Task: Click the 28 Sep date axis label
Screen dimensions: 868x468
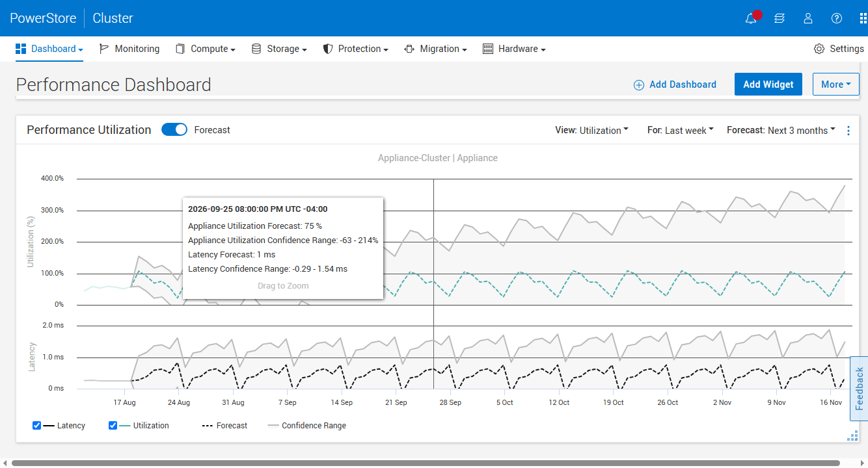Action: click(x=450, y=402)
